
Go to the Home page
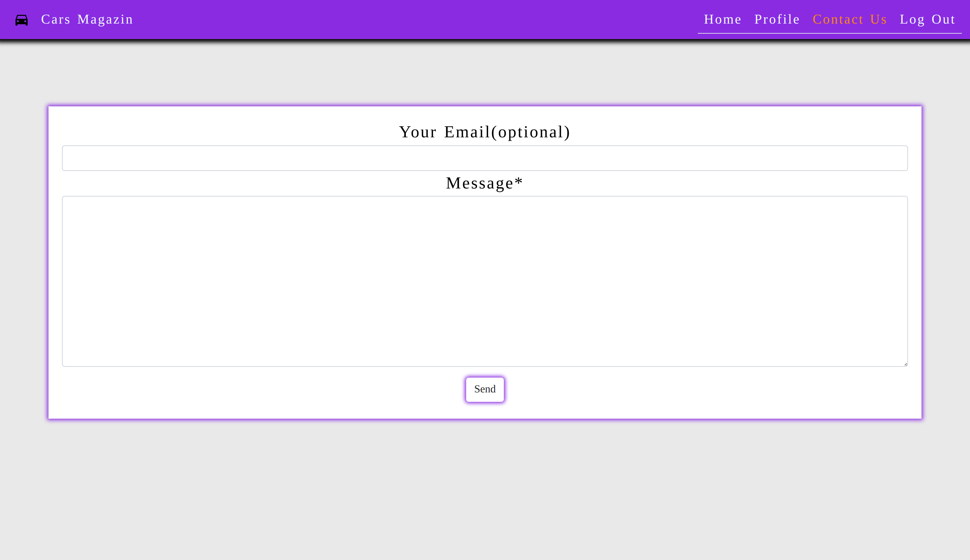click(x=722, y=19)
